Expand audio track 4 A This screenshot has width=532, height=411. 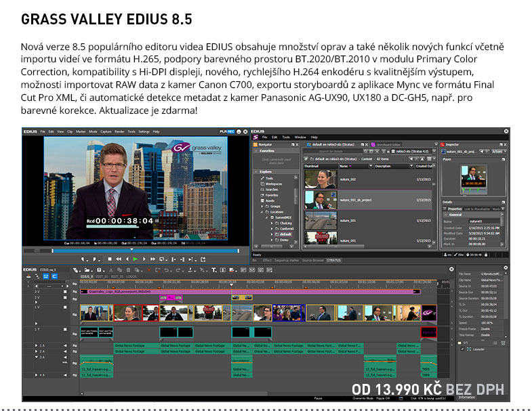point(37,375)
